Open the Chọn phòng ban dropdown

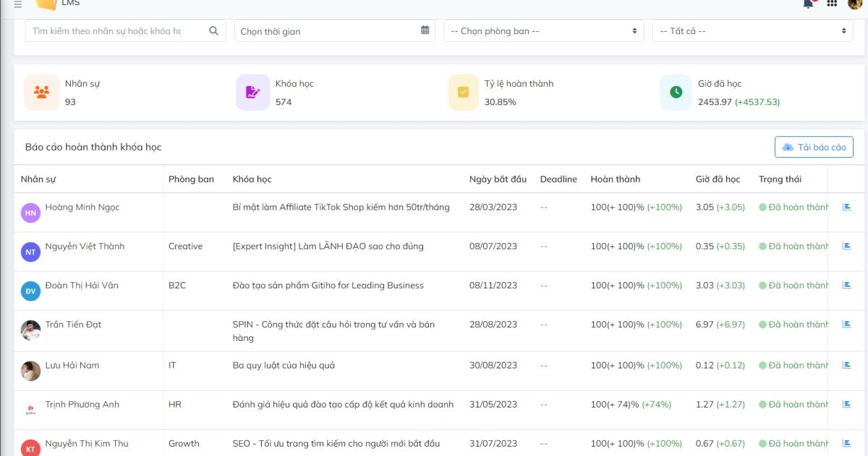pyautogui.click(x=542, y=30)
